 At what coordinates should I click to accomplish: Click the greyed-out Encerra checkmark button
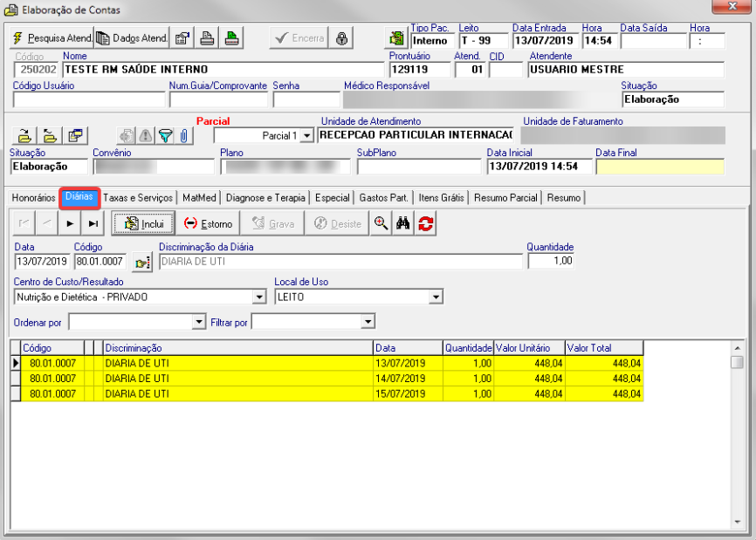pyautogui.click(x=299, y=38)
